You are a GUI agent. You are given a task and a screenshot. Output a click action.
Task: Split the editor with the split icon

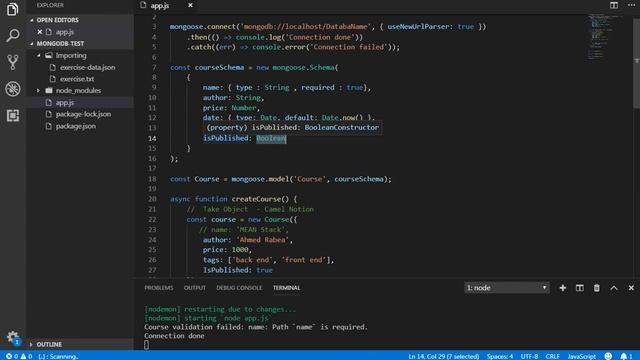pos(613,5)
